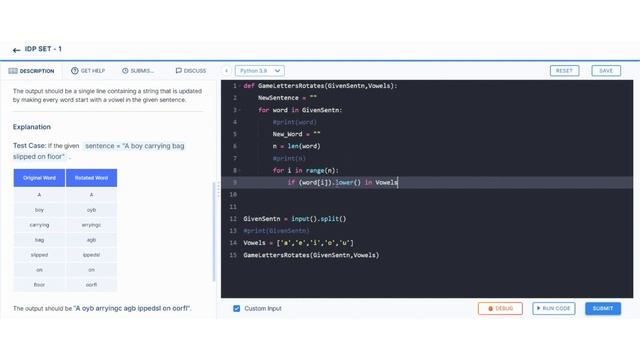The height and width of the screenshot is (360, 640).
Task: Open the Get Help tab
Action: click(x=88, y=71)
